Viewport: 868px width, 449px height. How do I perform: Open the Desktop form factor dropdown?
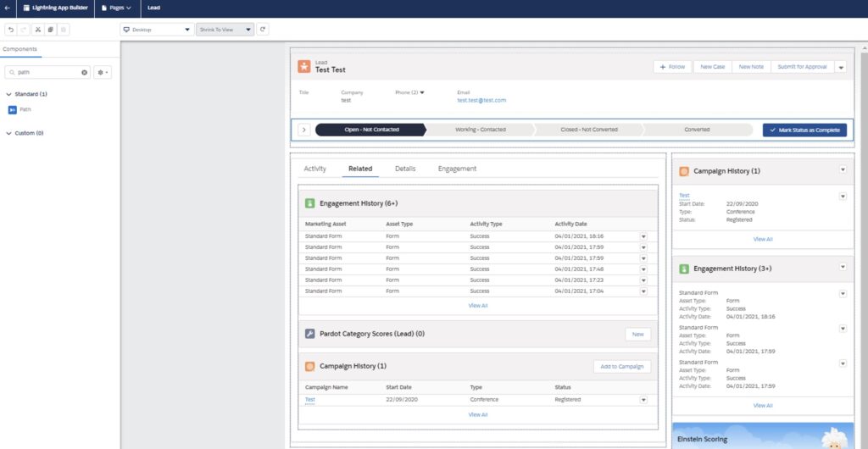tap(157, 30)
